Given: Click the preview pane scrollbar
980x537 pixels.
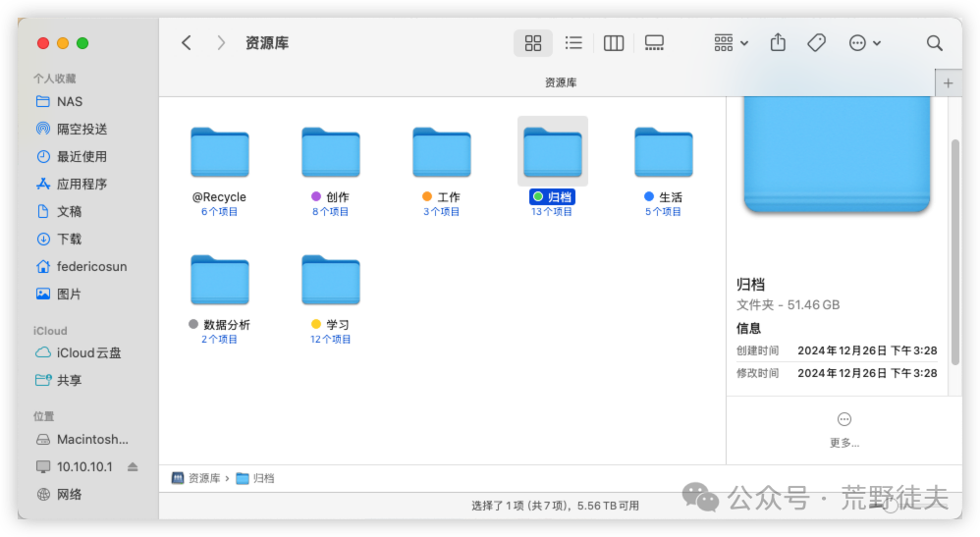Looking at the screenshot, I should pyautogui.click(x=955, y=252).
